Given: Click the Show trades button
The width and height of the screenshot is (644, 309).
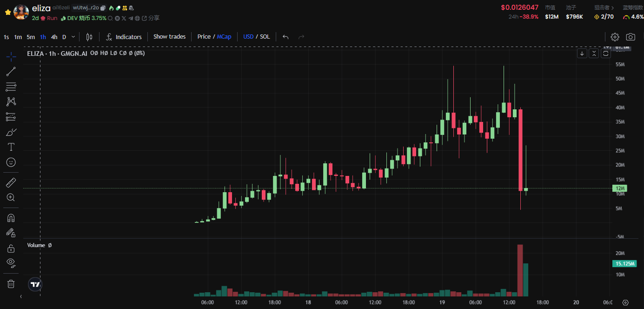Looking at the screenshot, I should pos(169,37).
